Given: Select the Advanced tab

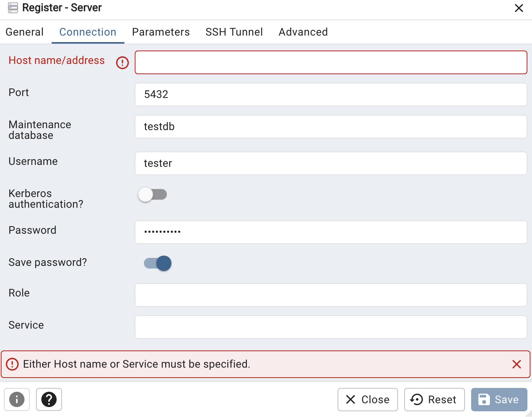Looking at the screenshot, I should [303, 32].
